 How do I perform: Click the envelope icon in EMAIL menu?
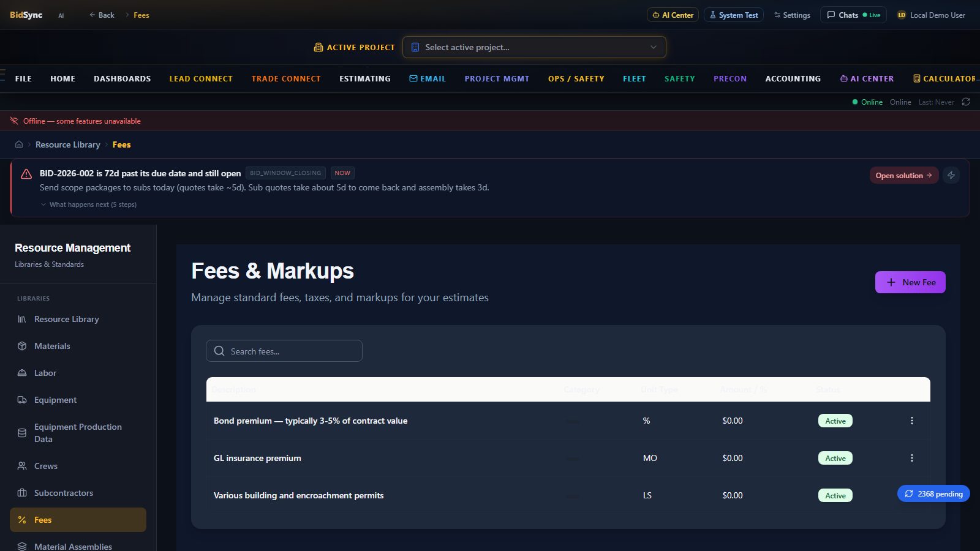[x=413, y=78]
